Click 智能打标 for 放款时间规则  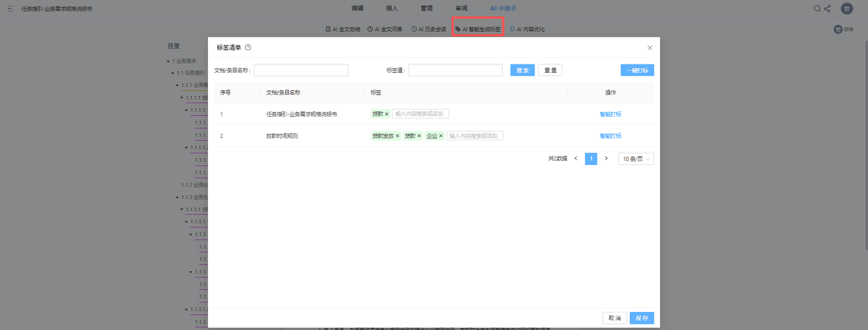611,136
